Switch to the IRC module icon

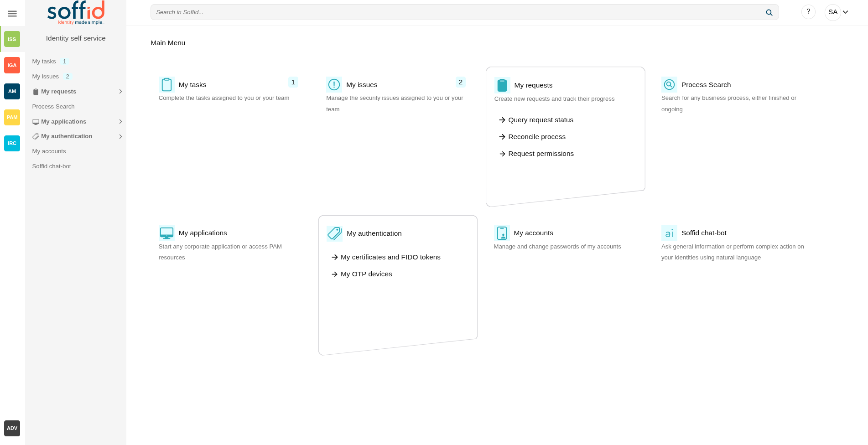tap(12, 143)
